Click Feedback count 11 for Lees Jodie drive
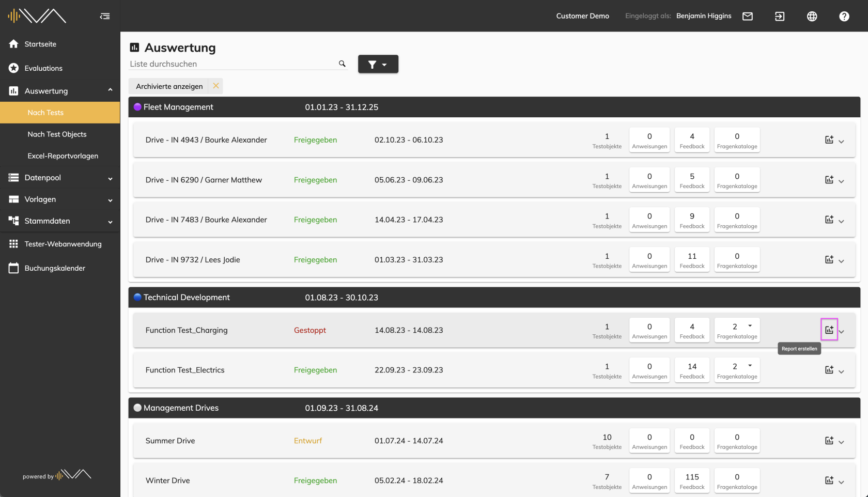 (x=692, y=259)
